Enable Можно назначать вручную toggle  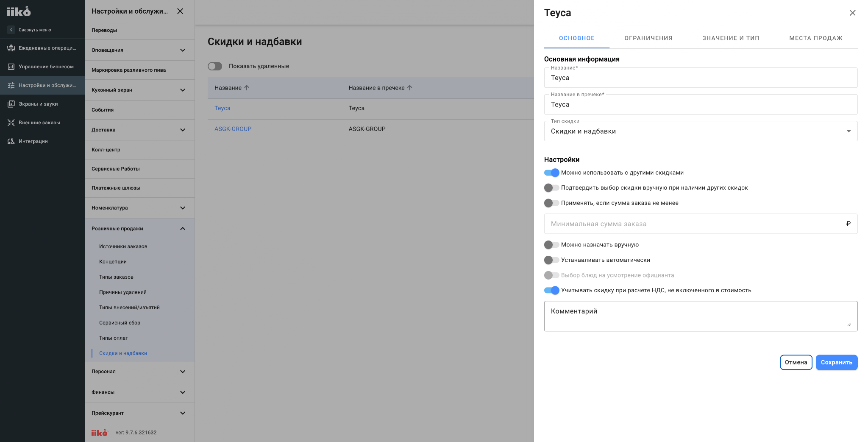pyautogui.click(x=552, y=245)
